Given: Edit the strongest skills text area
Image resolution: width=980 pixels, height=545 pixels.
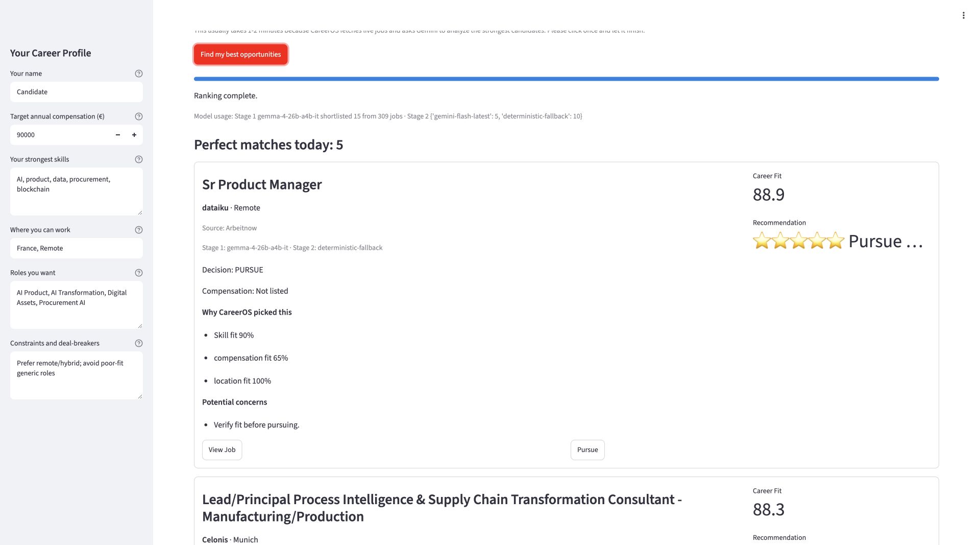Looking at the screenshot, I should click(x=77, y=192).
